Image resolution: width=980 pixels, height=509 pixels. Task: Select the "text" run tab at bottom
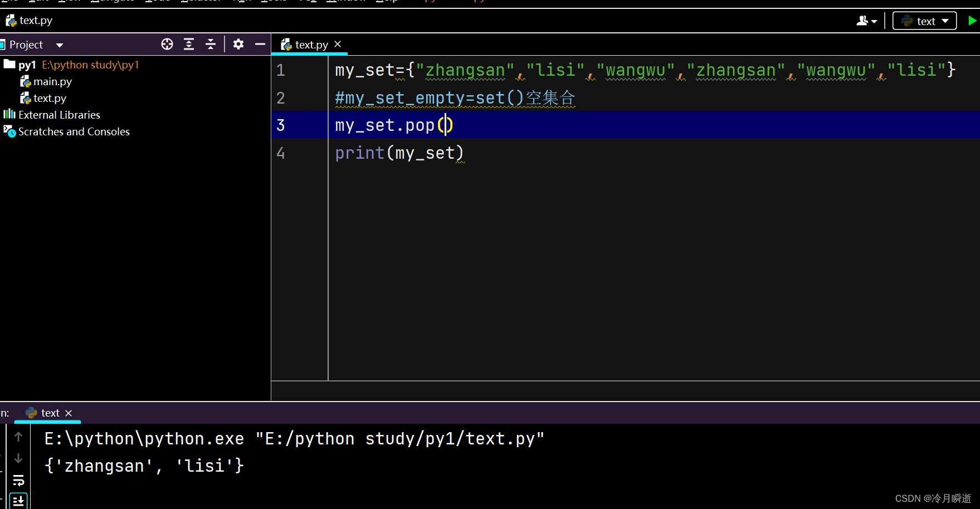tap(50, 413)
